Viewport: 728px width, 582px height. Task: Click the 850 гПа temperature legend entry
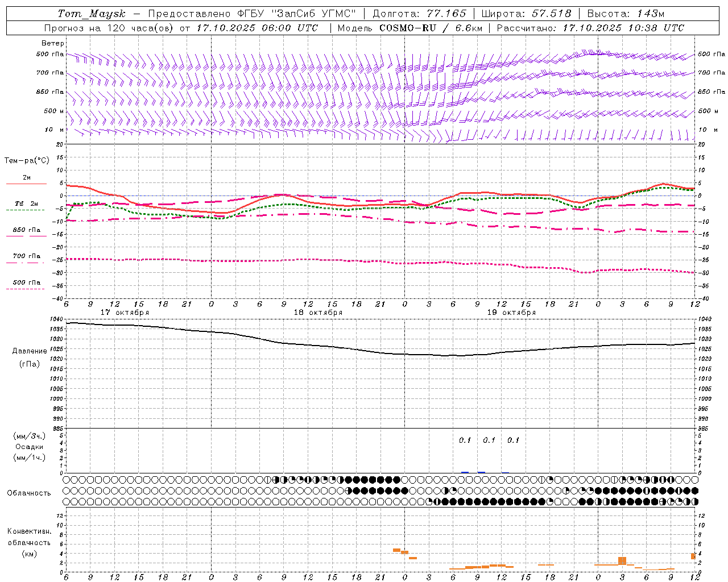click(27, 230)
